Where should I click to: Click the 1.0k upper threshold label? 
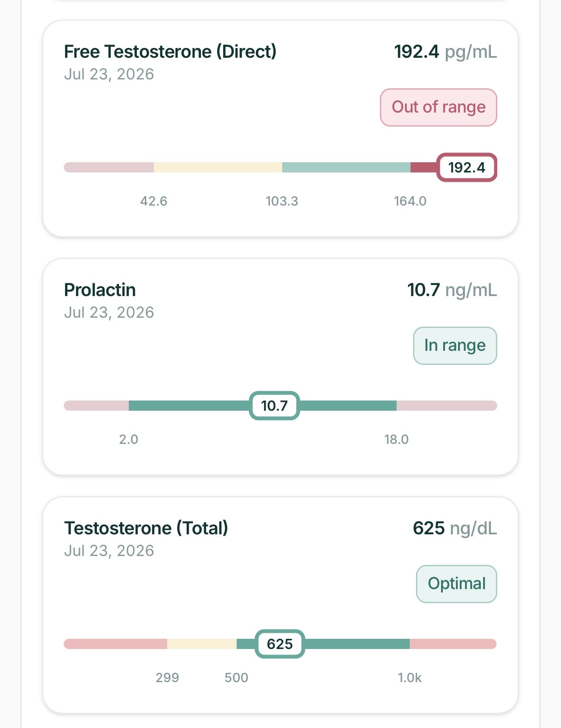[410, 677]
